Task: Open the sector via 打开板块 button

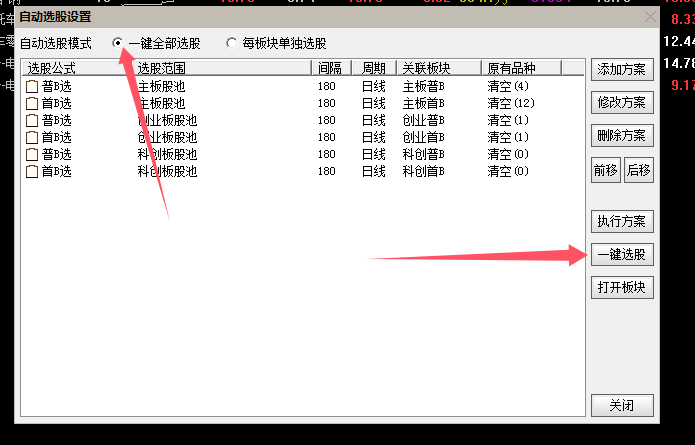Action: point(622,287)
